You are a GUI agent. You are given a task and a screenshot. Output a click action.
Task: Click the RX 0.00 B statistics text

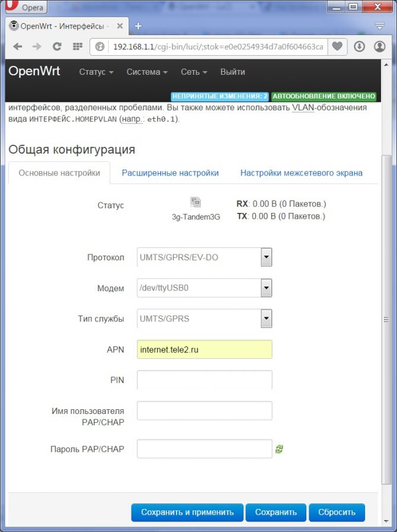281,204
